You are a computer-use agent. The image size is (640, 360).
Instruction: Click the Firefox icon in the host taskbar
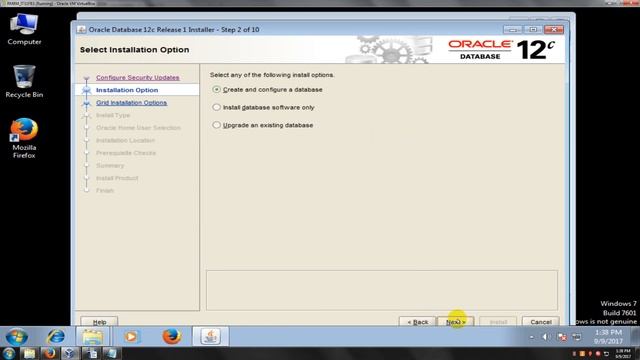click(x=50, y=353)
